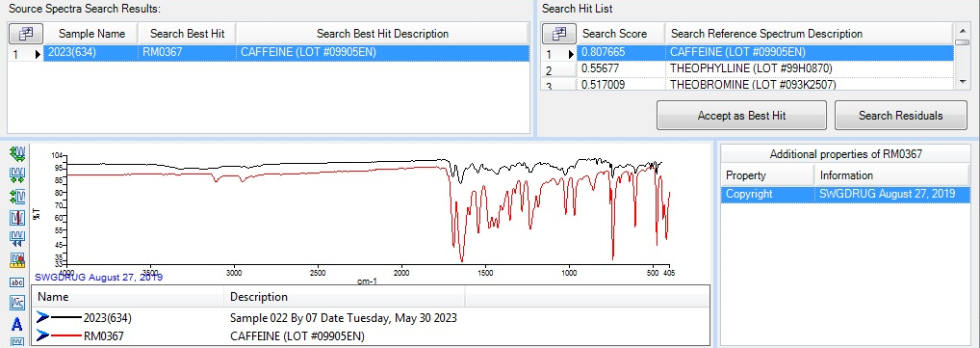Select the blue letter A text tool
This screenshot has height=348, width=980.
pyautogui.click(x=17, y=324)
